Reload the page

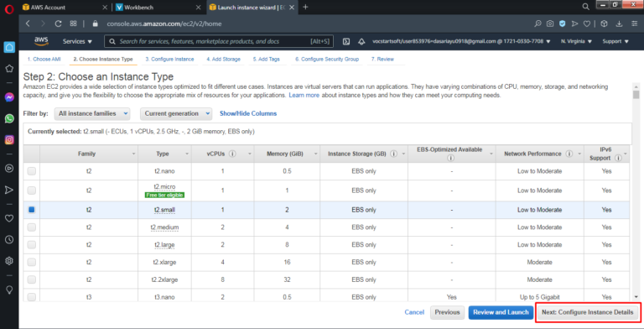58,23
